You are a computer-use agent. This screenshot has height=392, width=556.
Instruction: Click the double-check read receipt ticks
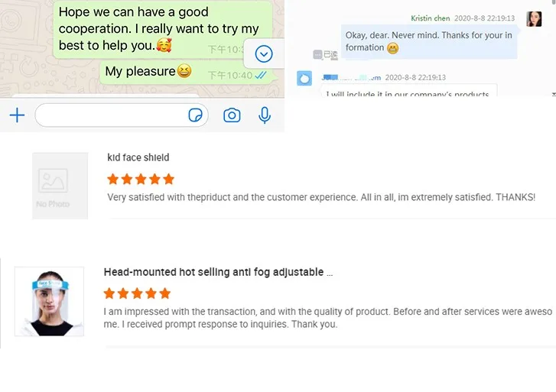261,75
